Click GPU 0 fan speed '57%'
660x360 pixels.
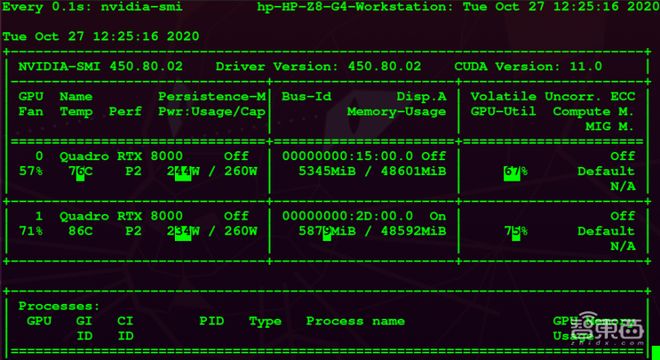coord(31,171)
